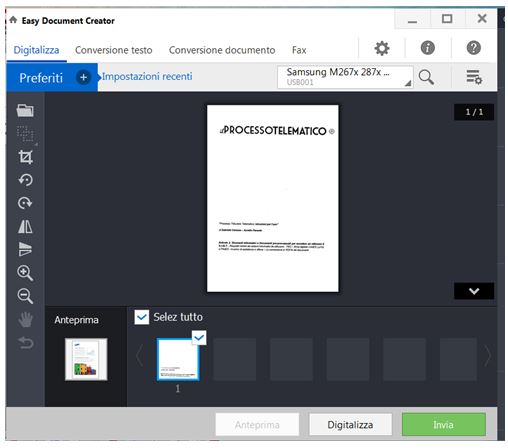Expand the black down-chevron panel in preview
508x448 pixels.
(x=474, y=291)
